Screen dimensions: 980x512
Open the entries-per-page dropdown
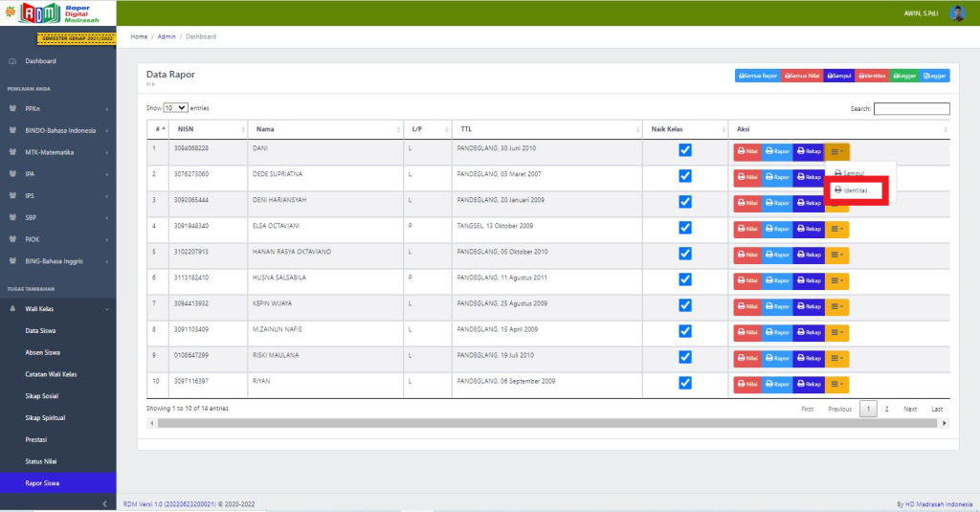pyautogui.click(x=176, y=108)
